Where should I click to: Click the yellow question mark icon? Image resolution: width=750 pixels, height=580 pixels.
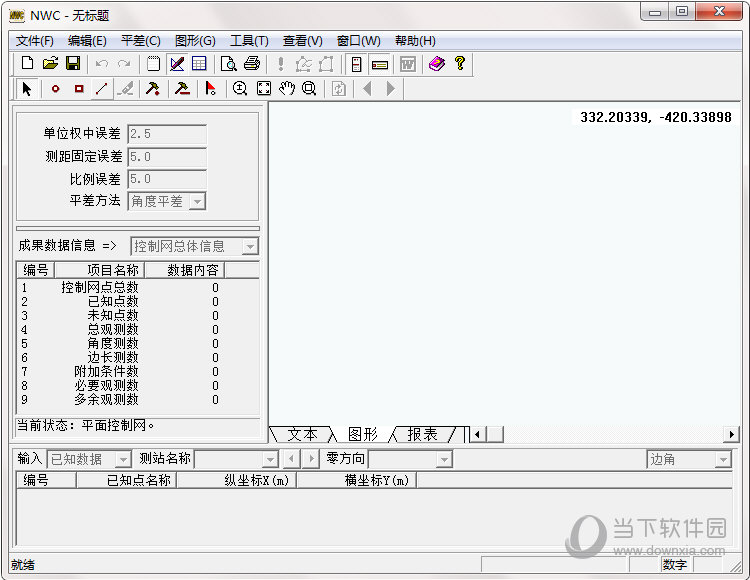point(460,64)
